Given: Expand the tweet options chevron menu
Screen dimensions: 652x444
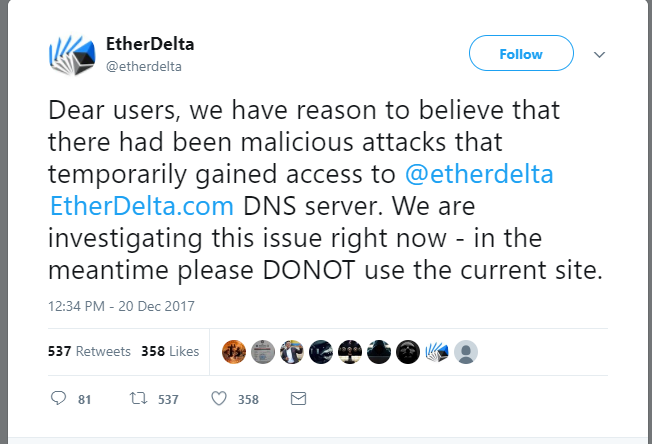Looking at the screenshot, I should click(x=600, y=54).
